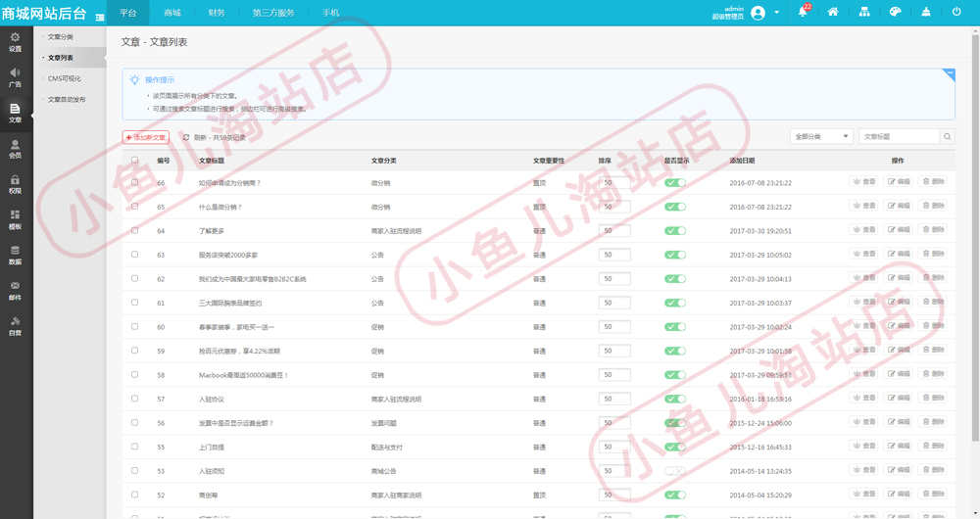The height and width of the screenshot is (519, 980).
Task: Click the clear-cache broom icon
Action: (926, 11)
